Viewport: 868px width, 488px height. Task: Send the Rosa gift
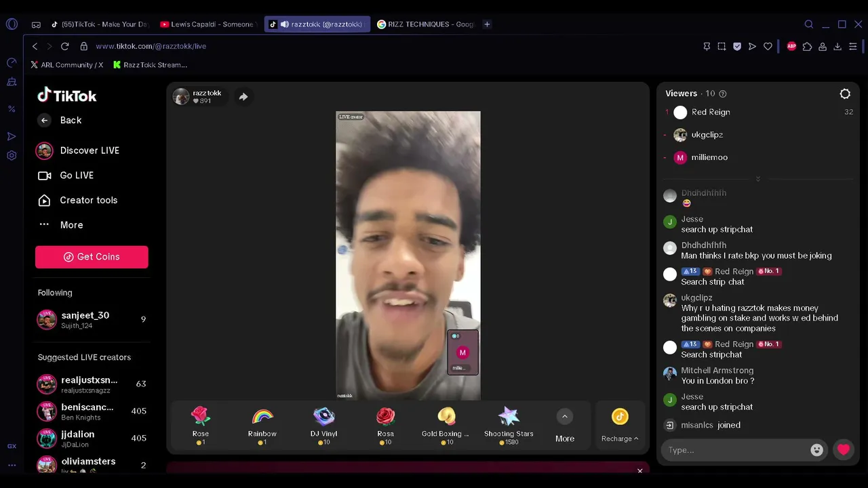[x=386, y=426]
